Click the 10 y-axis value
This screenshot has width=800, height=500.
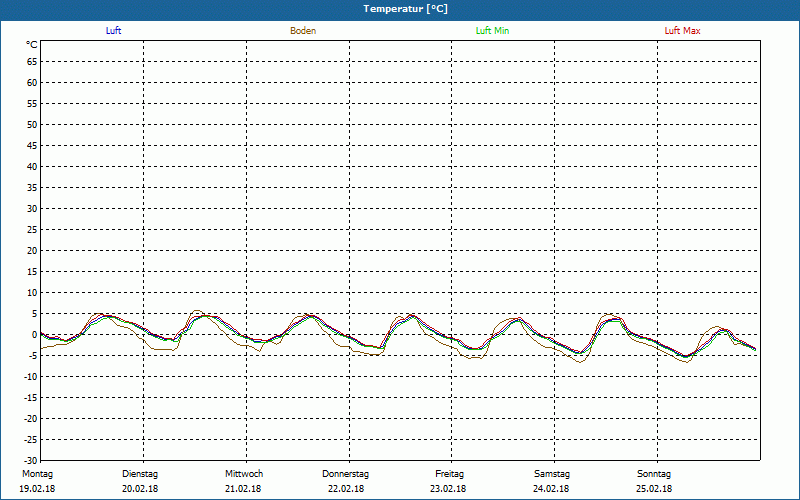pos(32,293)
